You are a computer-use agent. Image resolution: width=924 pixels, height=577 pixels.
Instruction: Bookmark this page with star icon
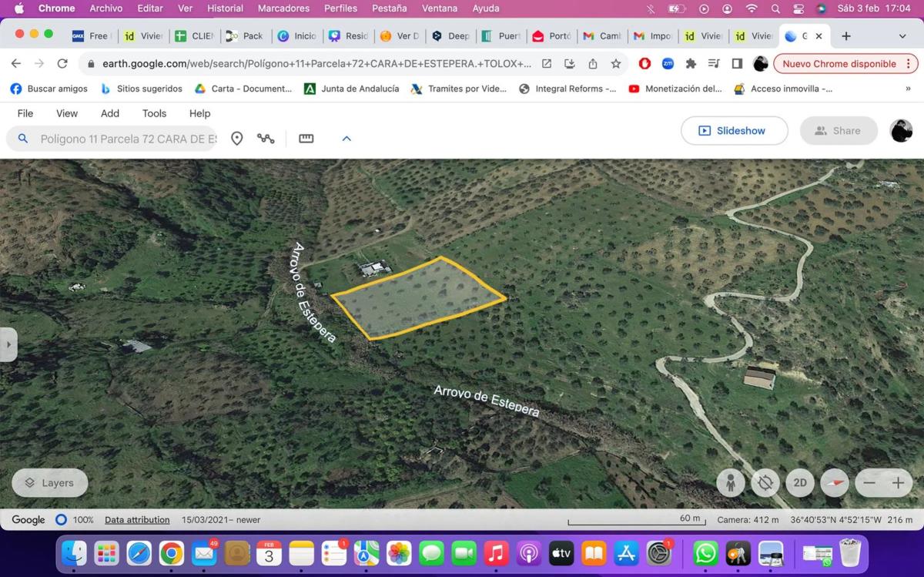pyautogui.click(x=616, y=64)
